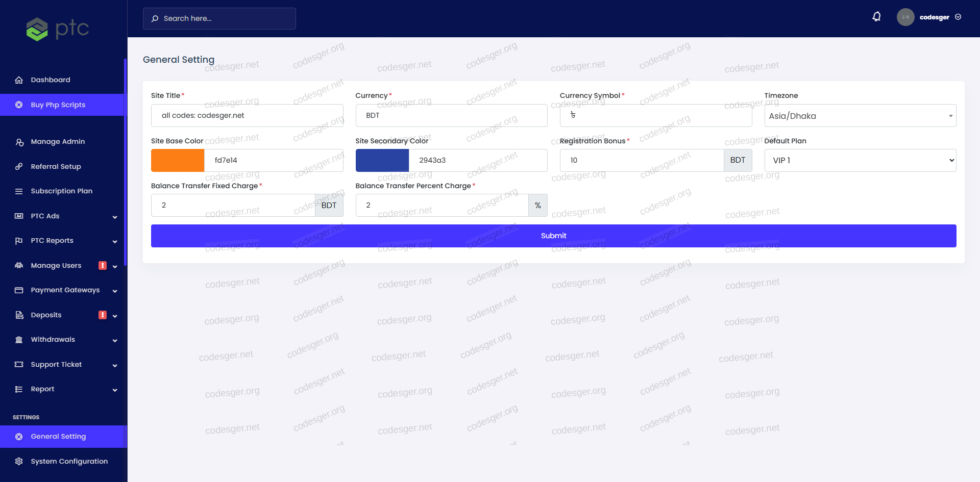The width and height of the screenshot is (980, 482).
Task: Open the Timezone Asia/Dhaka dropdown
Action: tap(860, 116)
